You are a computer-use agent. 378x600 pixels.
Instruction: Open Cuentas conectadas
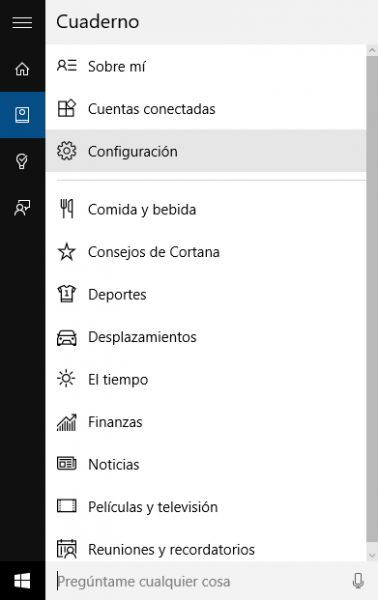[x=206, y=109]
